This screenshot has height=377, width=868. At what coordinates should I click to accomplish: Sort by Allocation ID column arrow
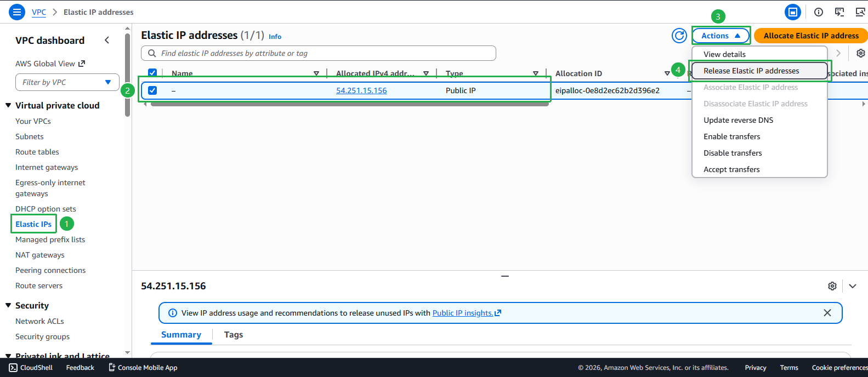pos(667,73)
